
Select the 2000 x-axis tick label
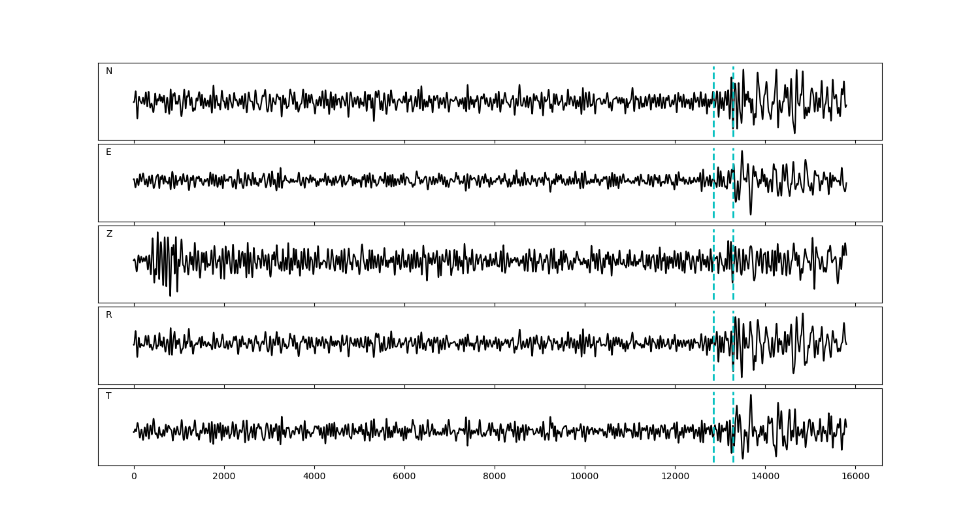[224, 477]
